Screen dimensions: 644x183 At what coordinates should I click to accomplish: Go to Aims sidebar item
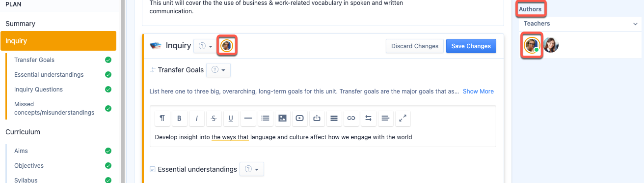coord(21,151)
